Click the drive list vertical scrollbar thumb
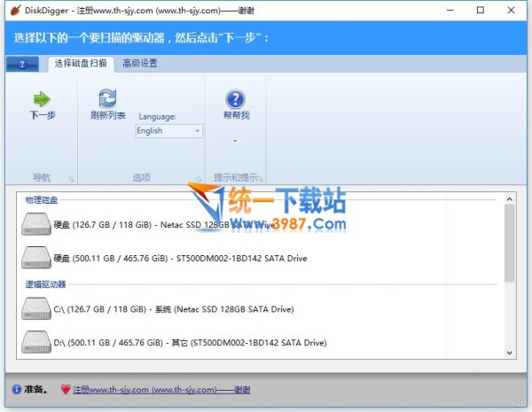The width and height of the screenshot is (532, 412). 509,243
